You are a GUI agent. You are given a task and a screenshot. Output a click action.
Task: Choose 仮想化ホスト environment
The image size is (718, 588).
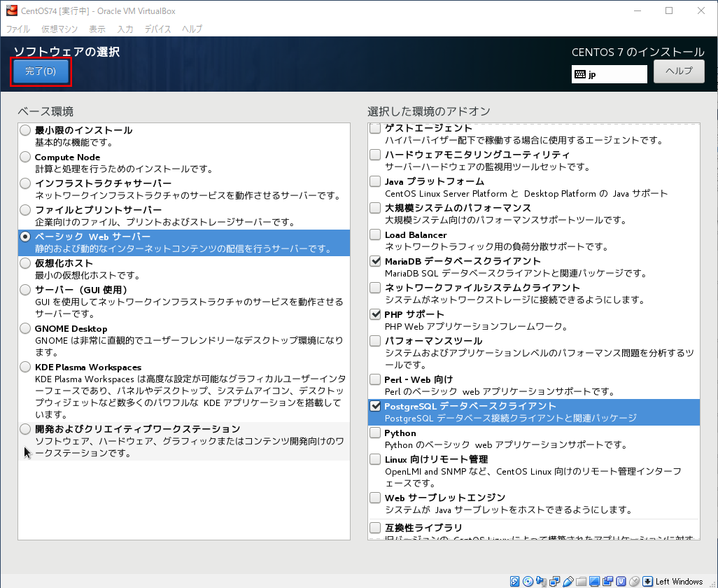25,263
